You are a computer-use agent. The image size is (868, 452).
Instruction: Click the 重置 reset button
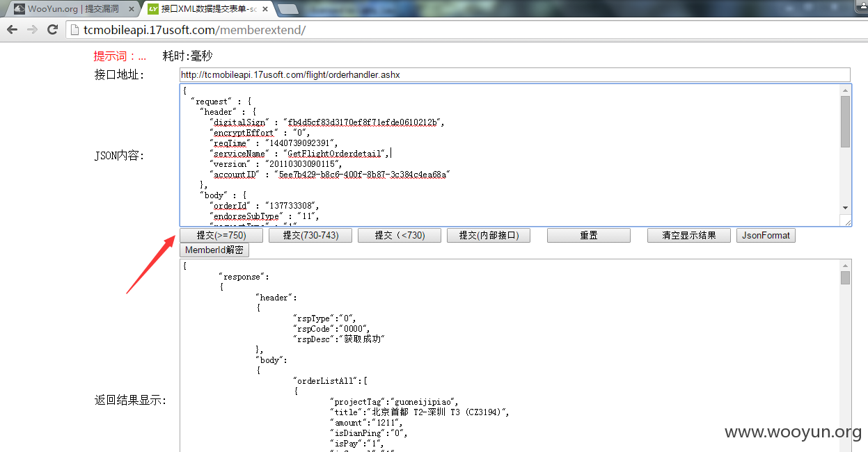589,235
